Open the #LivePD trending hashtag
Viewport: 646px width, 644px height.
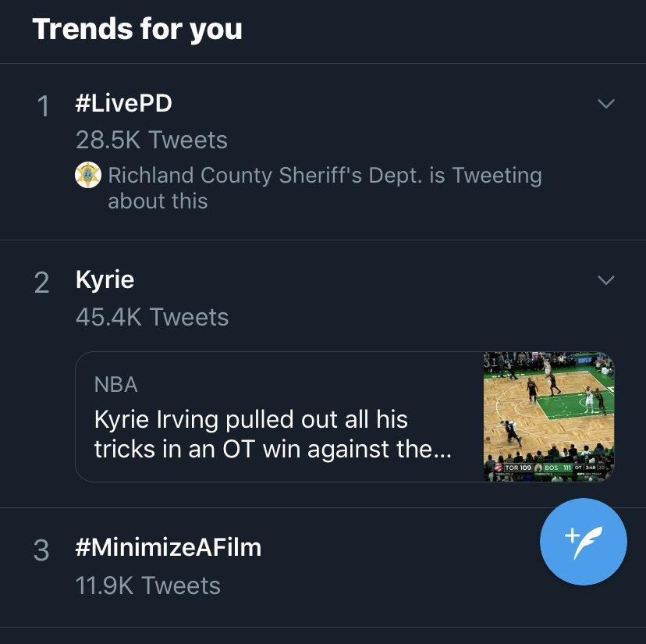pos(123,104)
